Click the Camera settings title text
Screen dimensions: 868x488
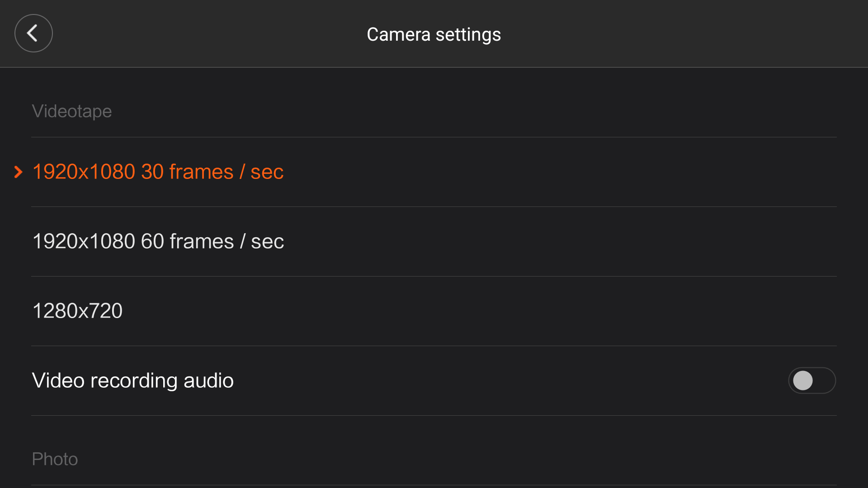[434, 34]
